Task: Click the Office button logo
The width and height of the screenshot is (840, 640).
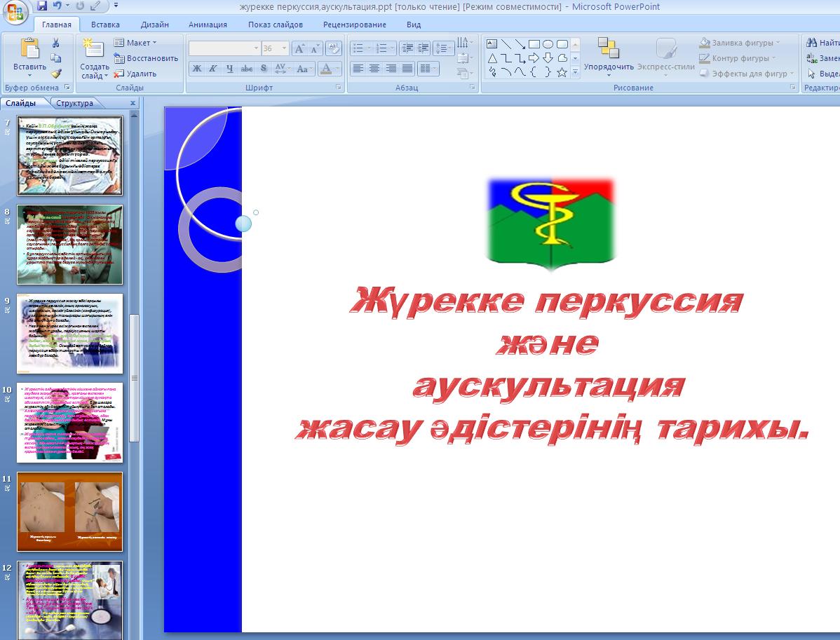Action: 15,13
